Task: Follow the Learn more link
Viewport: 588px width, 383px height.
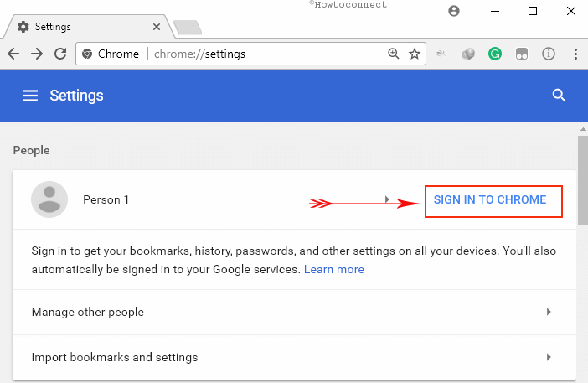Action: pos(333,269)
